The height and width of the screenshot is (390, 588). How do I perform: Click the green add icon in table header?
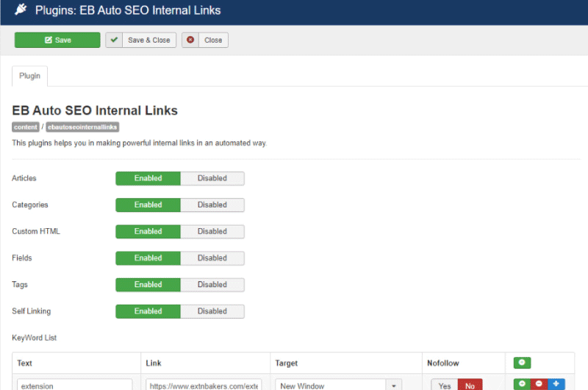(x=522, y=363)
